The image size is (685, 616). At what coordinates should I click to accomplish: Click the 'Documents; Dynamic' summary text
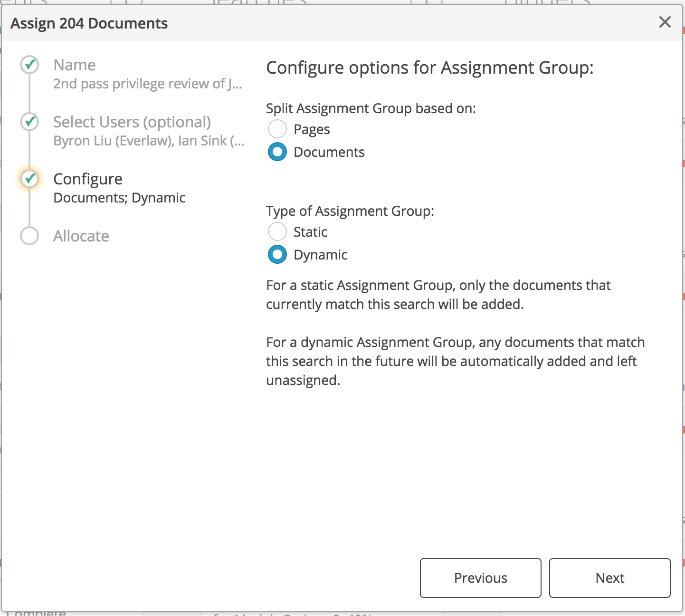[119, 198]
